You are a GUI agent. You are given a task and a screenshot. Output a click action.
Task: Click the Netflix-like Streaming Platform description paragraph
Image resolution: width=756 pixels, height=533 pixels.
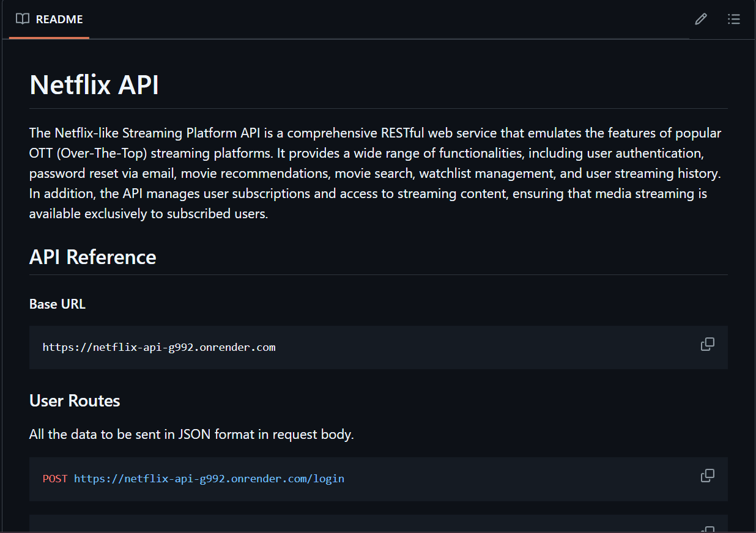376,174
